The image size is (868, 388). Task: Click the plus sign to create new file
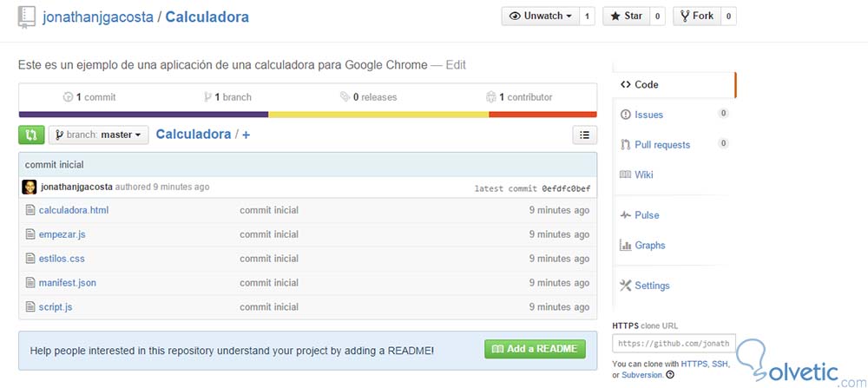click(x=247, y=135)
